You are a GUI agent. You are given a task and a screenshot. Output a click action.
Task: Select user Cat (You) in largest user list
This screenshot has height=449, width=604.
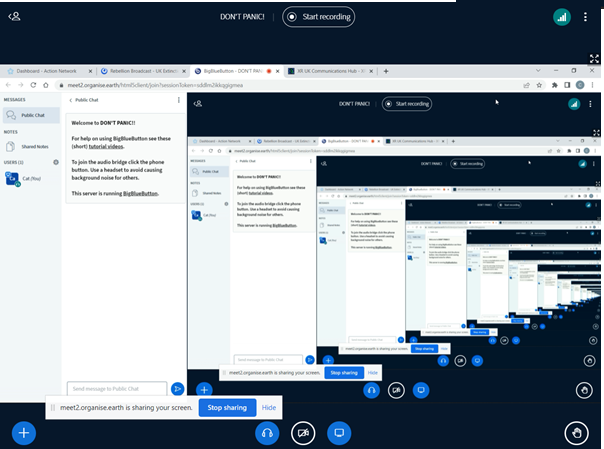[31, 179]
